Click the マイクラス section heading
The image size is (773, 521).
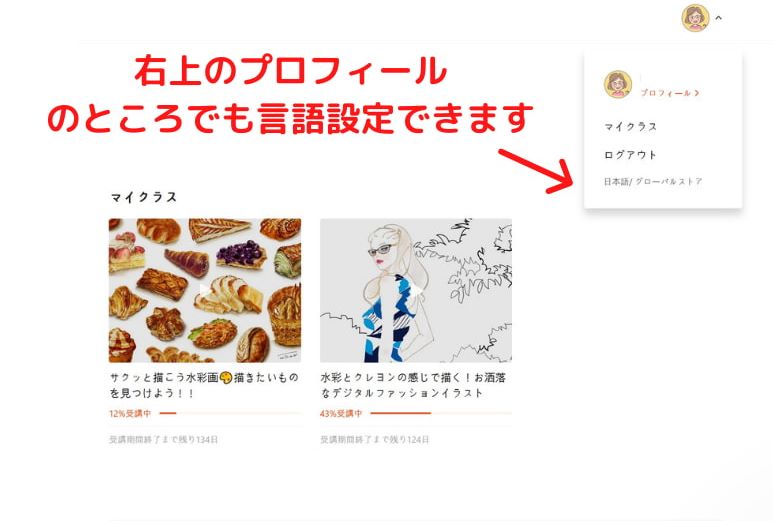pos(143,197)
